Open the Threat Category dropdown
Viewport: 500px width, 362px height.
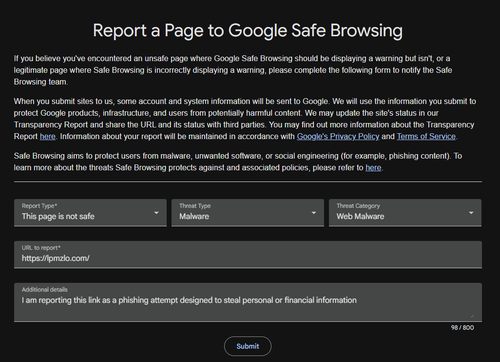(x=405, y=213)
